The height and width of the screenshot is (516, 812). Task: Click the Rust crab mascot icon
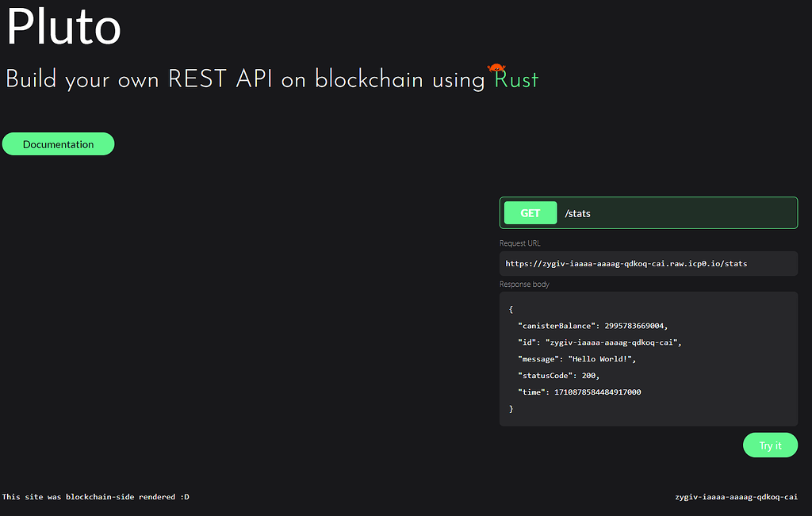[496, 67]
